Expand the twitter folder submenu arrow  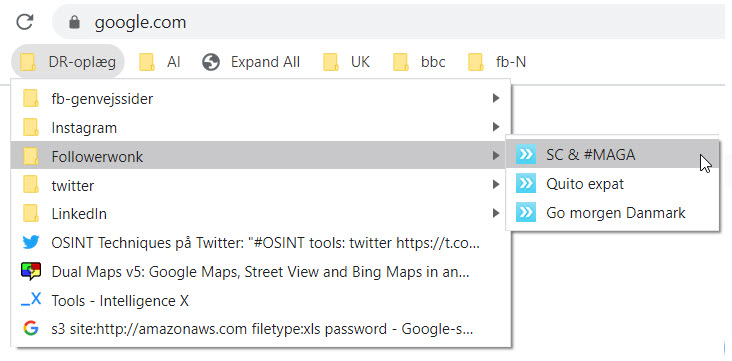[496, 185]
